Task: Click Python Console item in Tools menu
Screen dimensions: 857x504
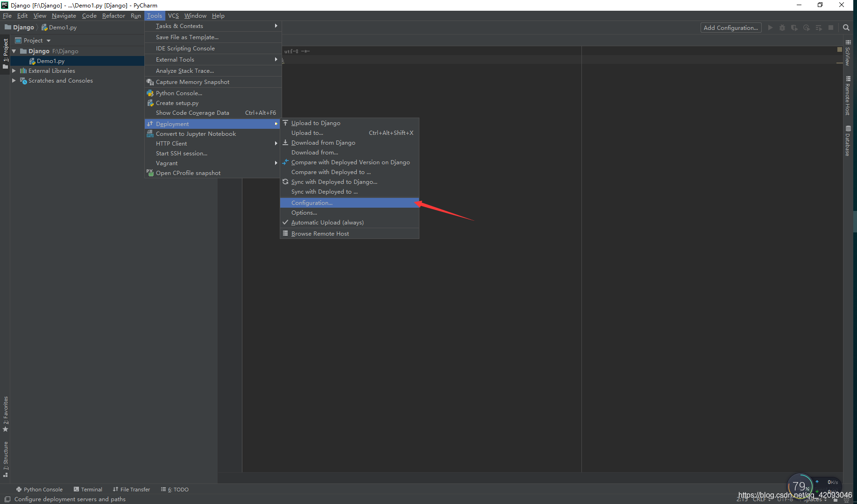Action: click(x=212, y=93)
